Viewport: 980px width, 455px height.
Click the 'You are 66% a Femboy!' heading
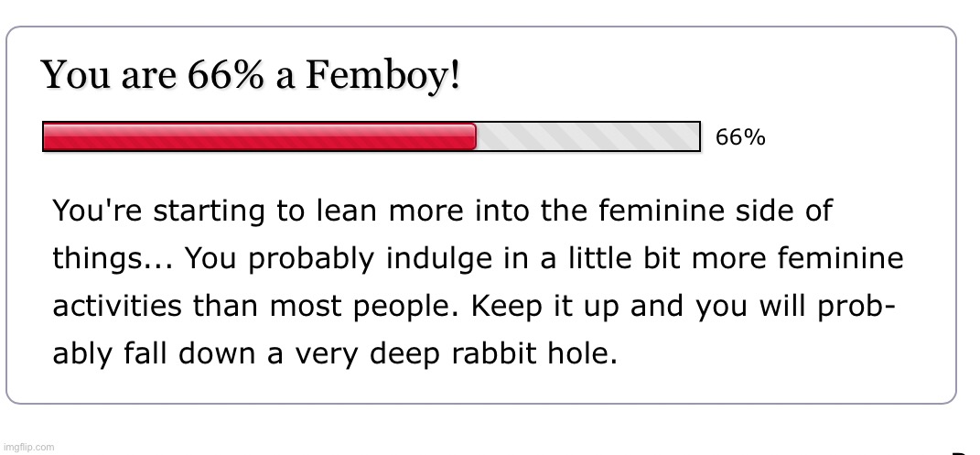point(251,75)
